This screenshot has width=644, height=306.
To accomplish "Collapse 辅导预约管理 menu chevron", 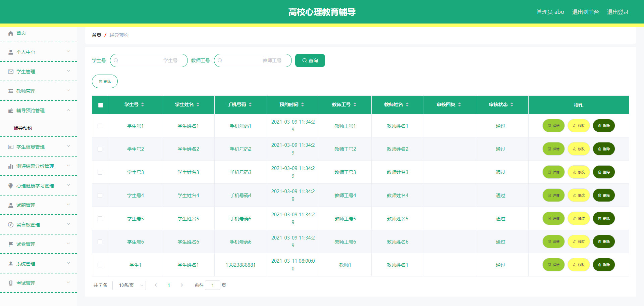I will tap(68, 110).
